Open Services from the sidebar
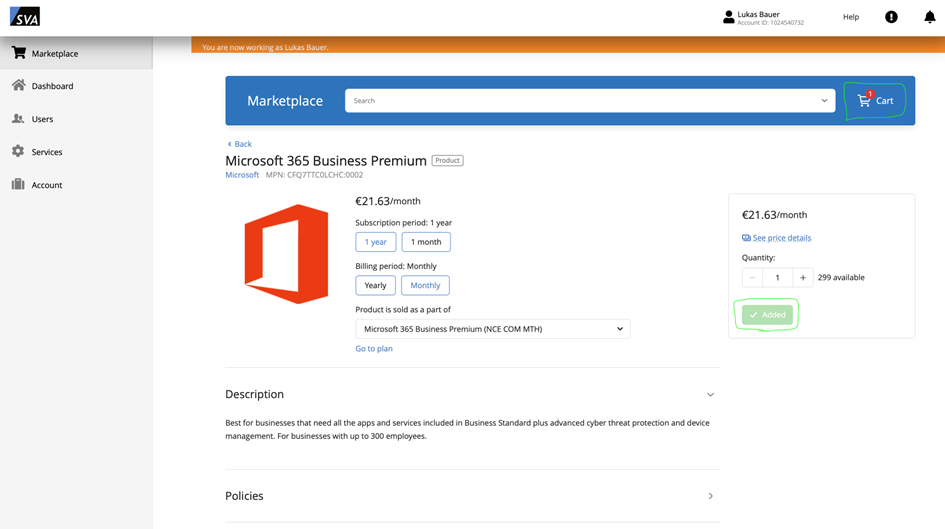This screenshot has height=529, width=945. 46,152
